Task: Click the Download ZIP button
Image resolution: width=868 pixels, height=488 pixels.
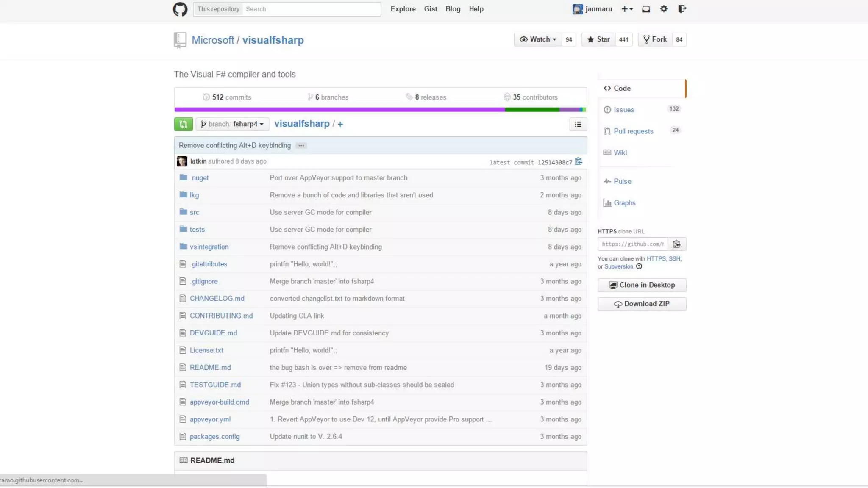Action: [x=642, y=304]
